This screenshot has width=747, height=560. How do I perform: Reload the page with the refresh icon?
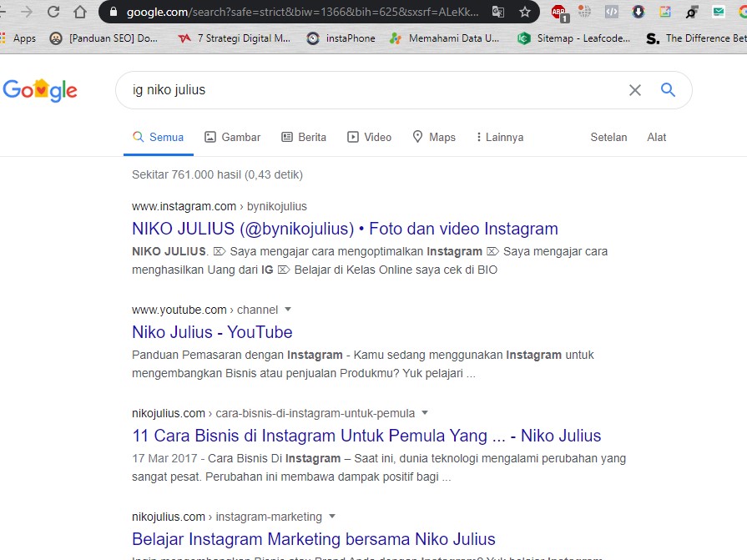pos(53,12)
